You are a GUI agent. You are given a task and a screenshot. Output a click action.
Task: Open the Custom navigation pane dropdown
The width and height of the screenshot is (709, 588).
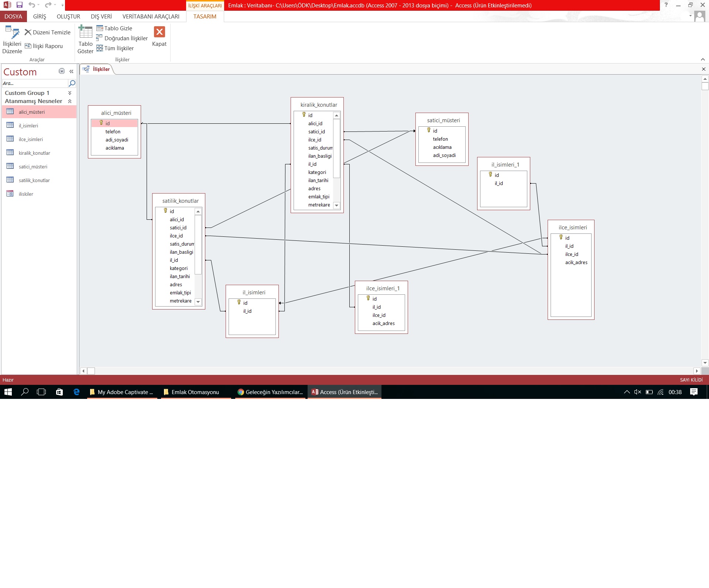point(62,71)
